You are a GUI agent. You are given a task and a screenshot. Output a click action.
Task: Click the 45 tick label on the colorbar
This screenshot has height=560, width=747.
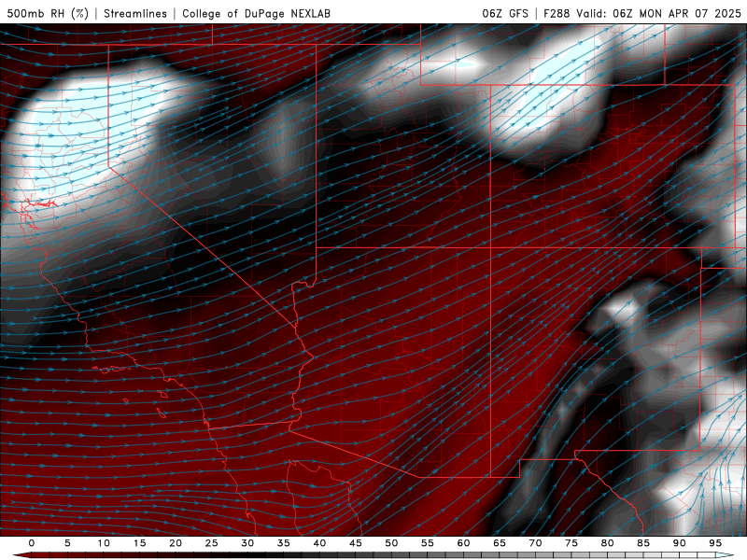click(355, 543)
